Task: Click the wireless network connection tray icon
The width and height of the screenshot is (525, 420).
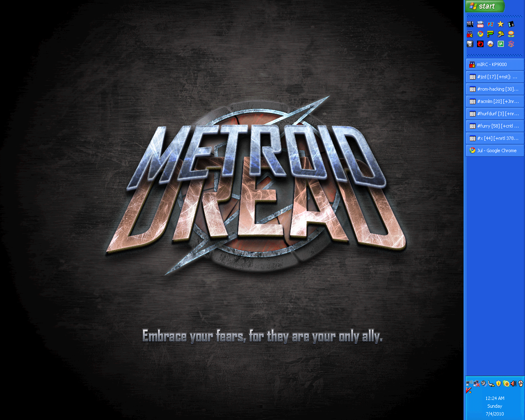Action: coord(469,383)
